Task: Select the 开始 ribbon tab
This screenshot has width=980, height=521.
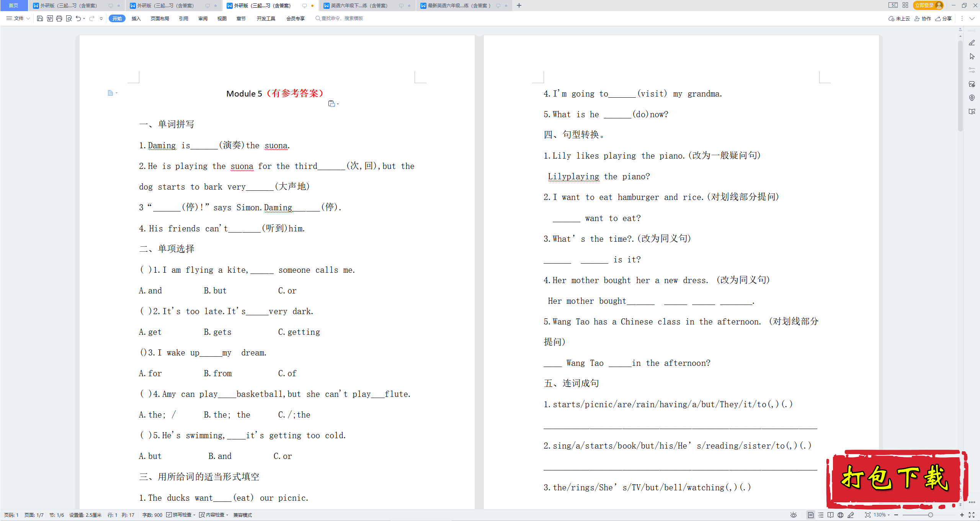Action: [117, 18]
